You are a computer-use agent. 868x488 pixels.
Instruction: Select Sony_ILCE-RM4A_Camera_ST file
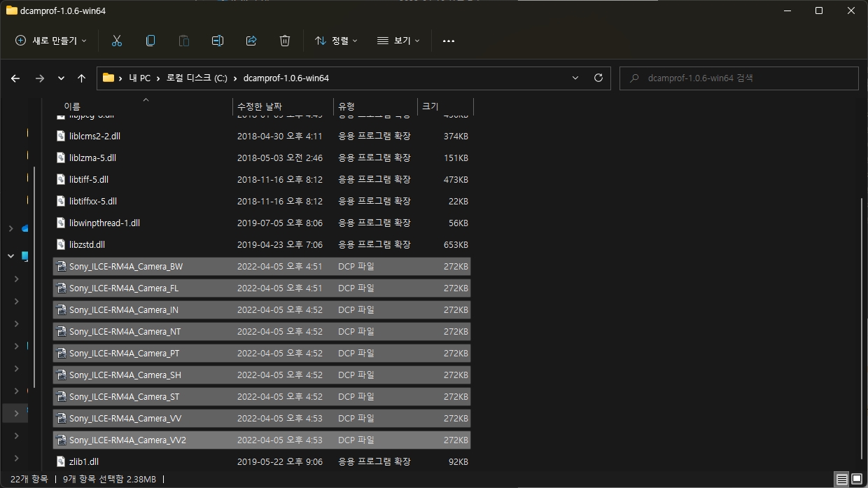click(262, 396)
